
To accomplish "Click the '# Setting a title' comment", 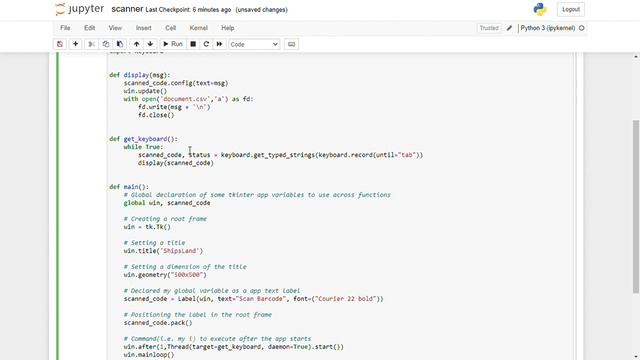I will pos(154,243).
